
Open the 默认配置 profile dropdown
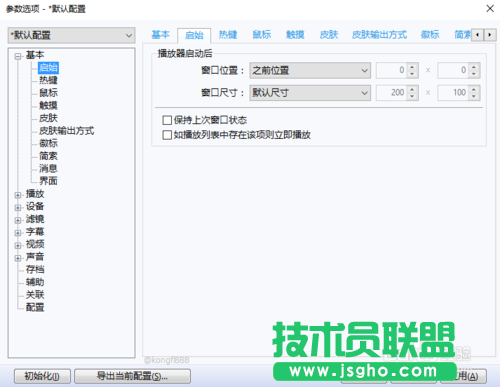71,35
